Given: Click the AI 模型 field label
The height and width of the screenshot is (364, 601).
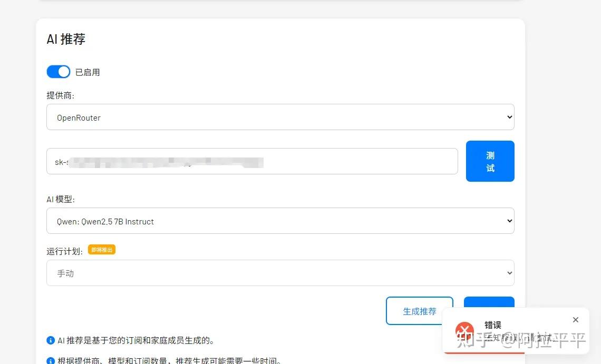Looking at the screenshot, I should coord(61,199).
